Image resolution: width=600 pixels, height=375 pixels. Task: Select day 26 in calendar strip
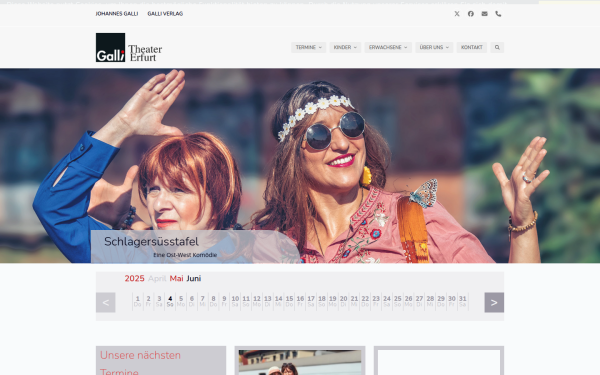coord(409,301)
